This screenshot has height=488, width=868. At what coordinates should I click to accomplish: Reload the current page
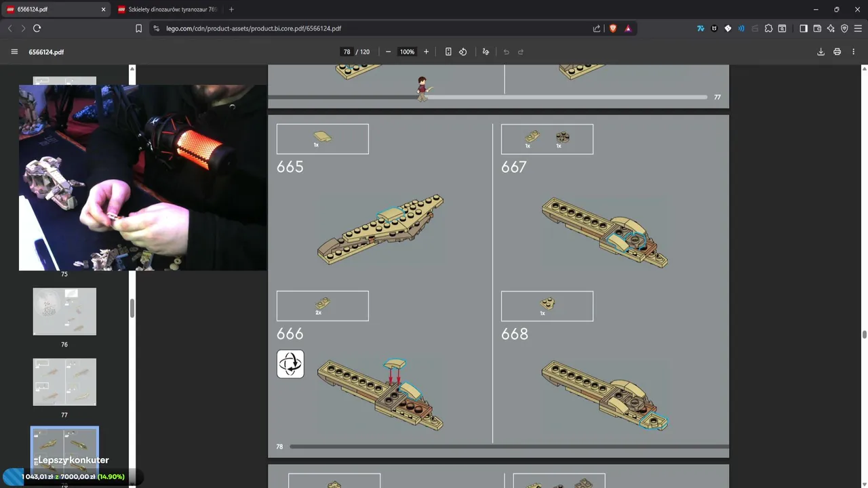point(37,28)
